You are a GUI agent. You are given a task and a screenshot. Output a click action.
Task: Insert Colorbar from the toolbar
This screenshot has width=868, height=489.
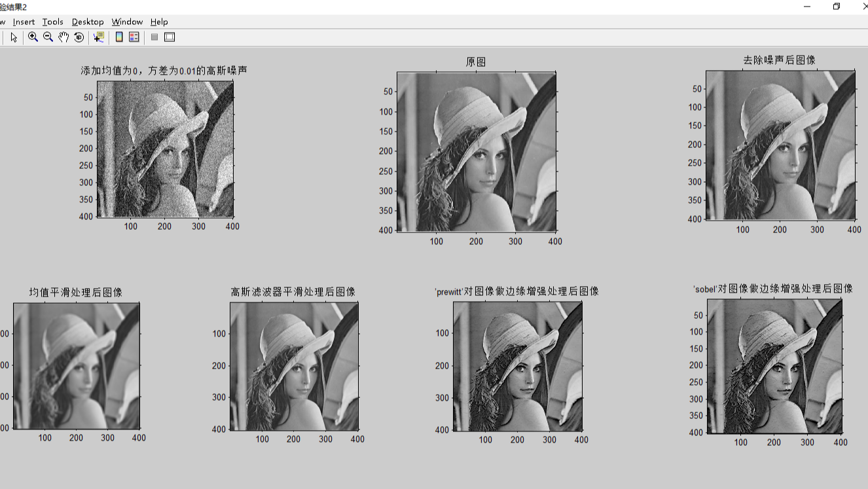point(119,37)
